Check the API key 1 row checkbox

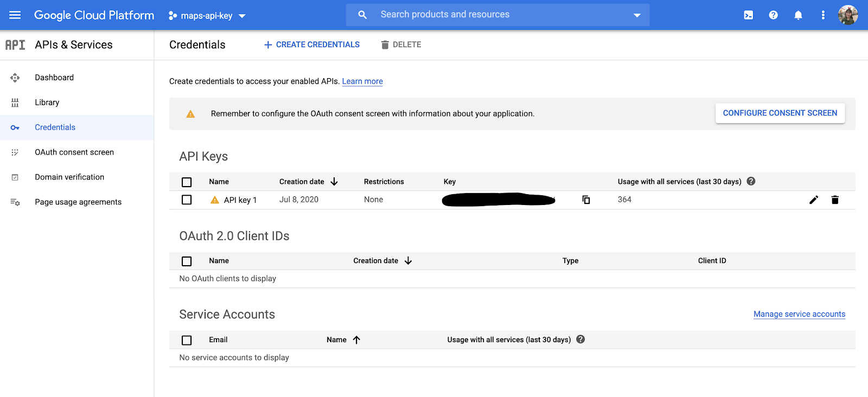click(187, 200)
